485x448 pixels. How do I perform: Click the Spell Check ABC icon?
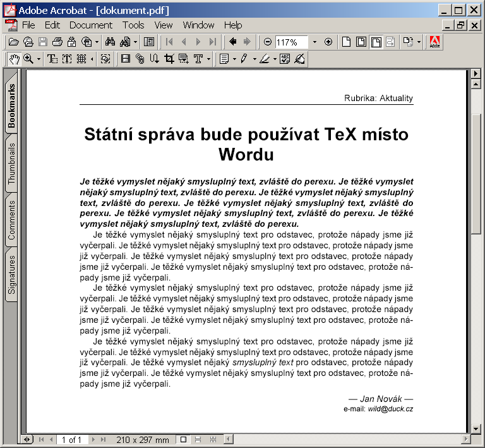[285, 59]
